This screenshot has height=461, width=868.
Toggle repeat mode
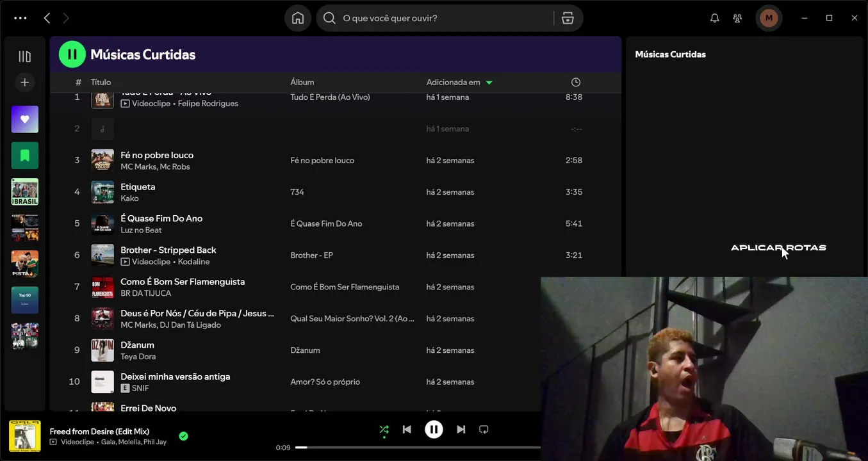pyautogui.click(x=484, y=430)
